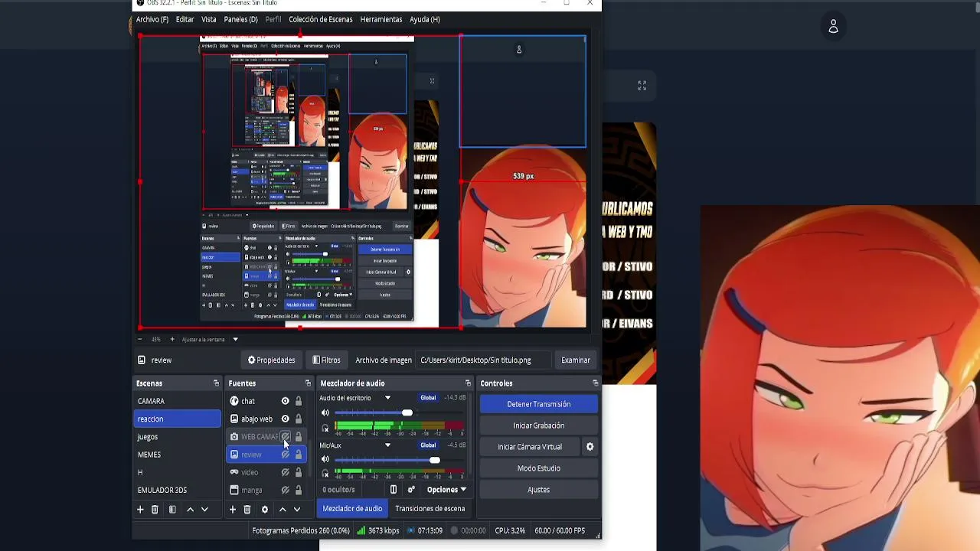This screenshot has width=980, height=551.
Task: Show the video source
Action: pyautogui.click(x=286, y=472)
